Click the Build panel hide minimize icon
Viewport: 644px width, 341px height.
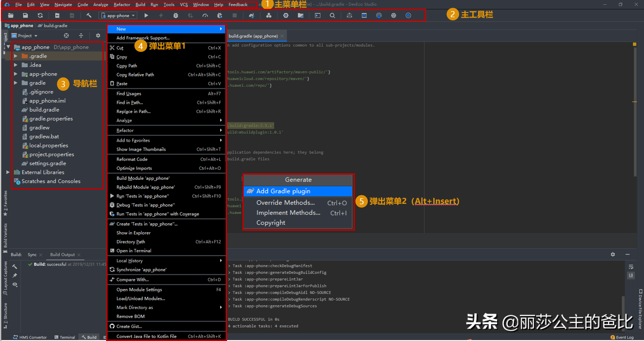pyautogui.click(x=628, y=254)
